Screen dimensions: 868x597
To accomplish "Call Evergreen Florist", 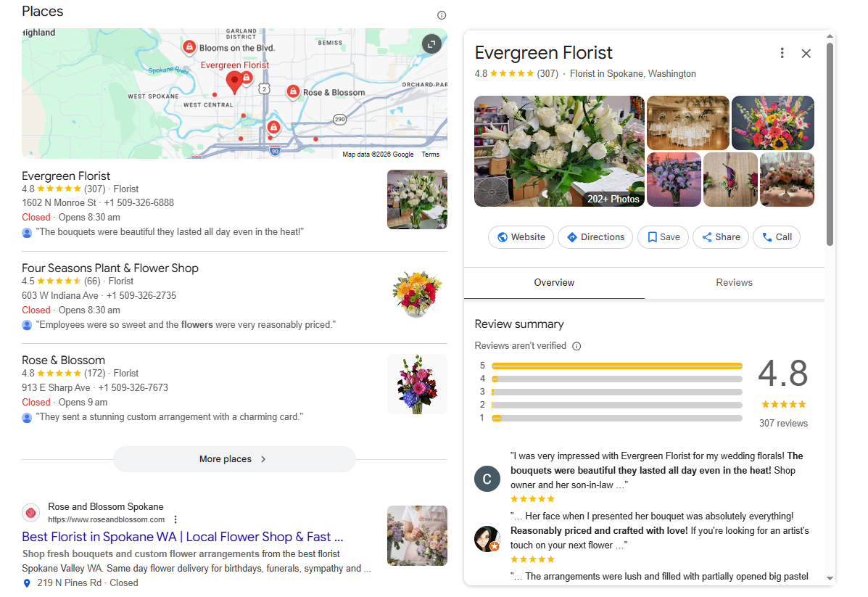I will 777,237.
